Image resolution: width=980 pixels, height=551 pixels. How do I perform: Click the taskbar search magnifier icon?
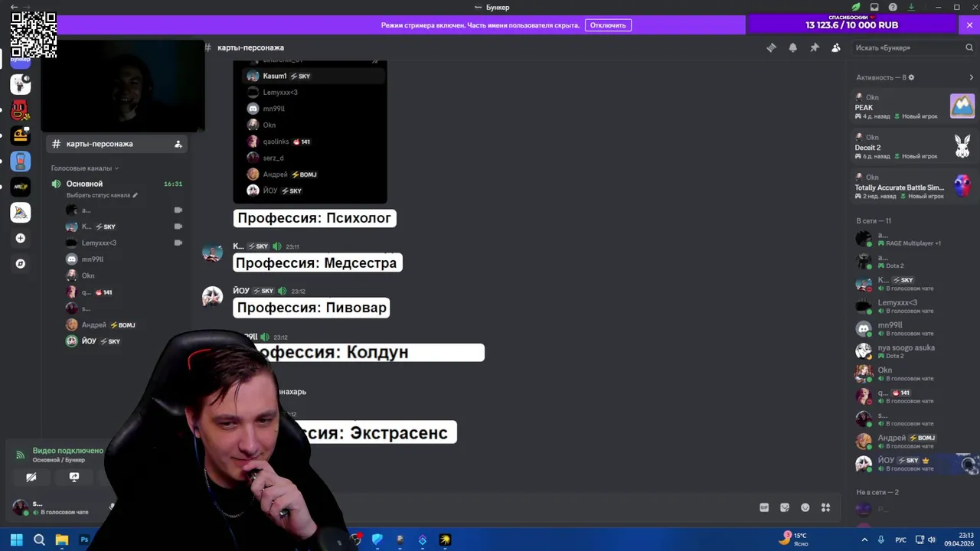click(x=39, y=540)
